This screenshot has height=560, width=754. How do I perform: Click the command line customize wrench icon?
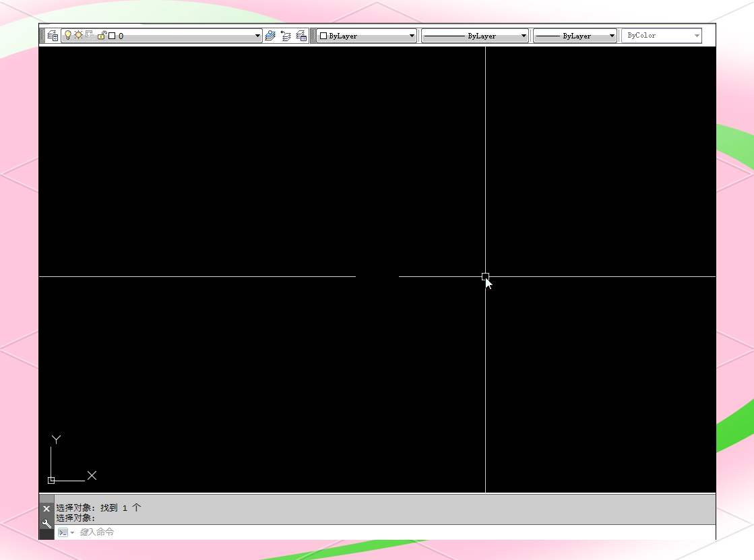coord(46,524)
